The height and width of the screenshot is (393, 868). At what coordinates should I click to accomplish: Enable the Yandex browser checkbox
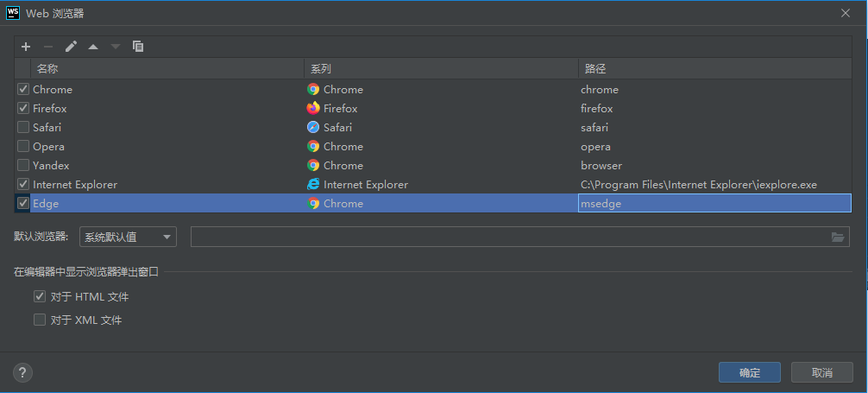pos(23,165)
